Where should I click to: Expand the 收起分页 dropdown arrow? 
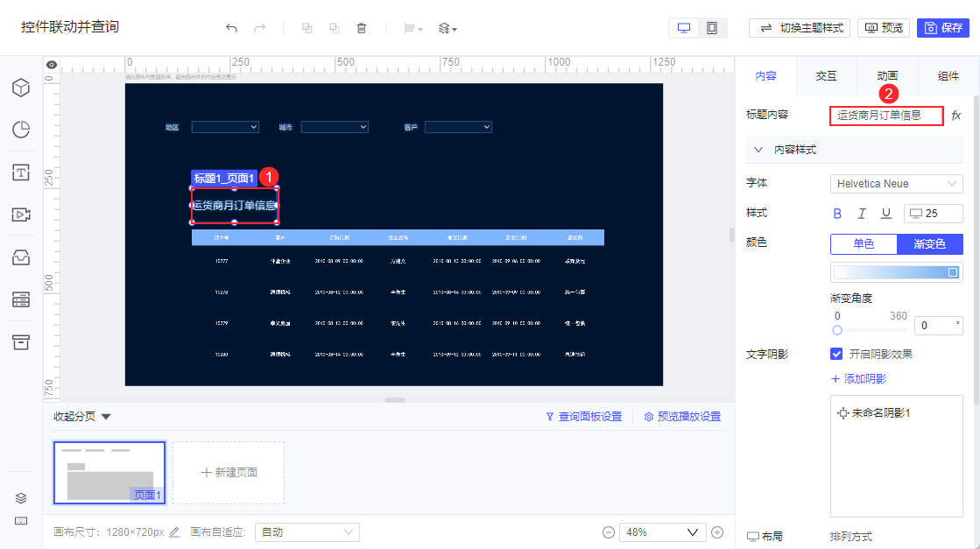click(x=106, y=417)
